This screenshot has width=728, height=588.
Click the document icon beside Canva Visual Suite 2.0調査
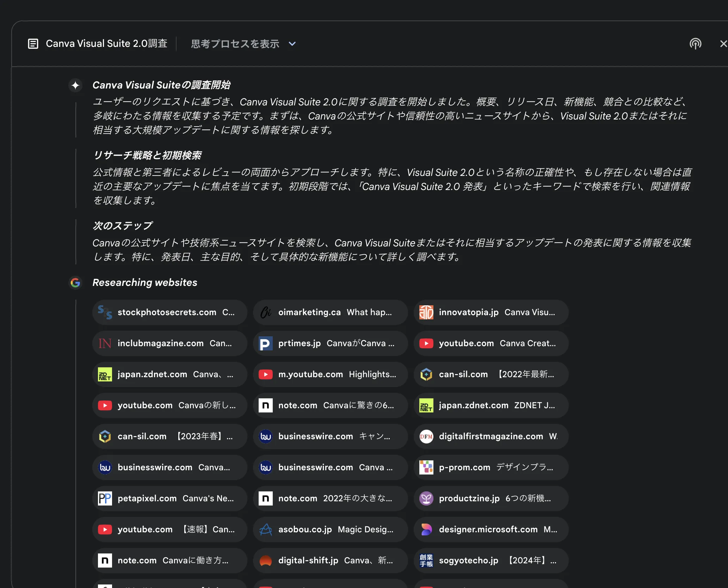tap(33, 44)
